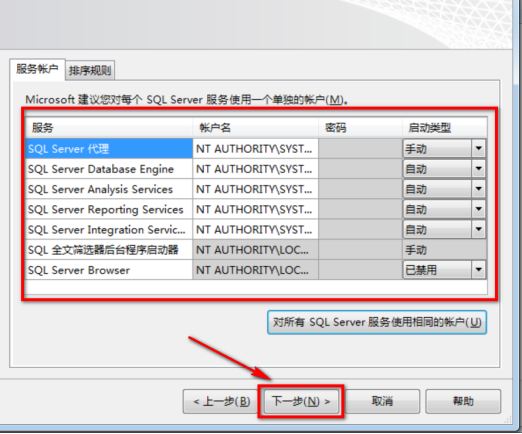Cancel setup with 取消 button
Screen dimensions: 522x434
(382, 401)
